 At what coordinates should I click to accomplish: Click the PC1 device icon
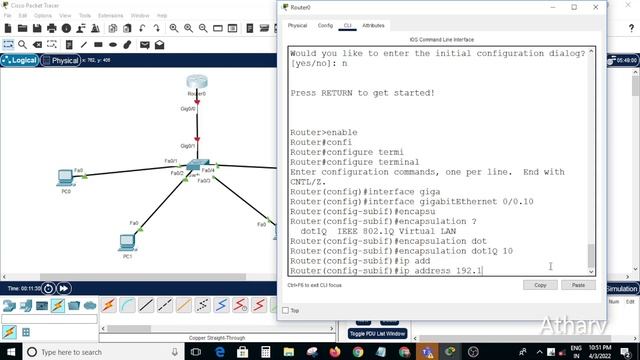[x=127, y=242]
